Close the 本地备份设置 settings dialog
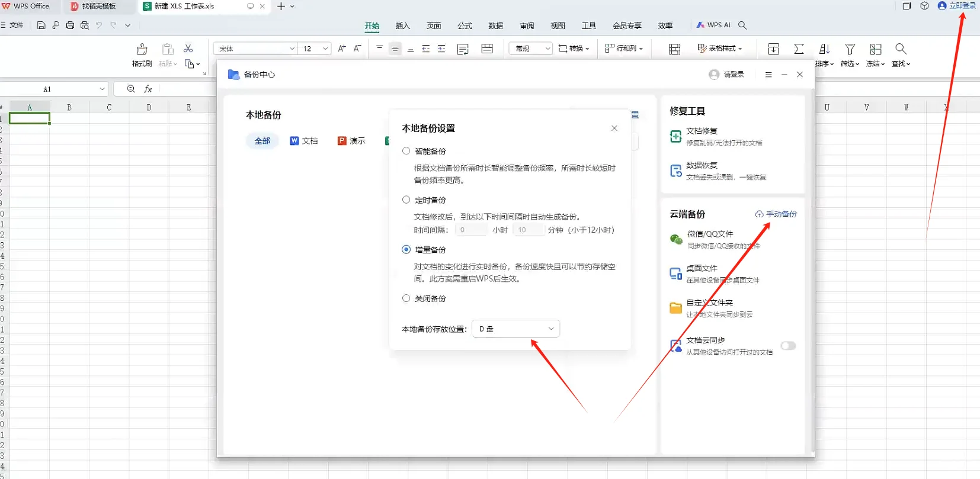Screen dimensions: 980x479 [614, 128]
